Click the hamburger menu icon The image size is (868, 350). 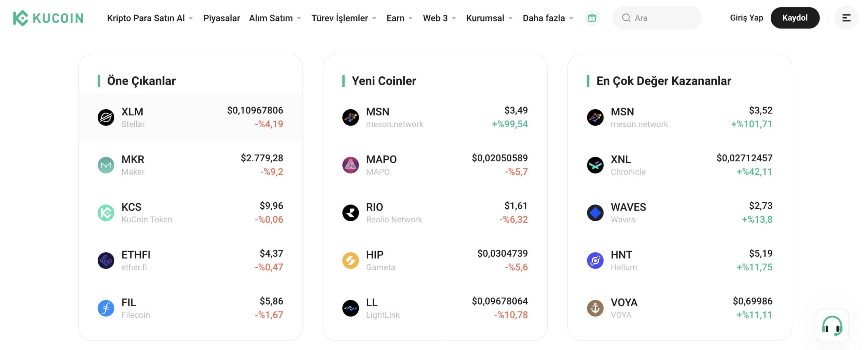(x=847, y=18)
